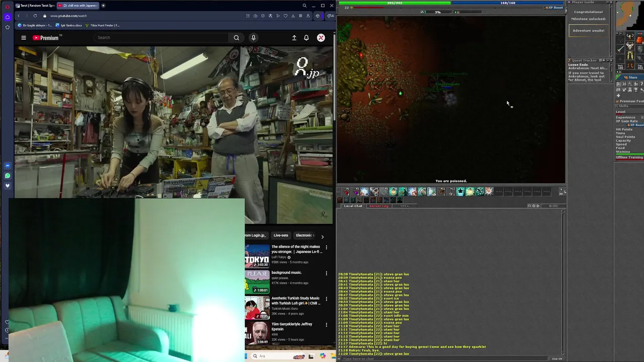The width and height of the screenshot is (644, 362).
Task: Click the helmet equipment slot
Action: [630, 37]
